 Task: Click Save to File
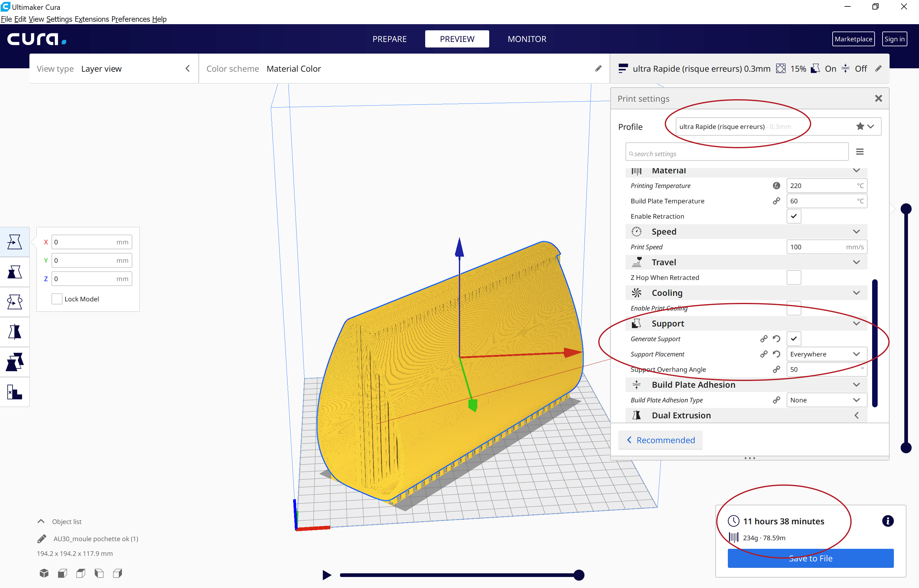tap(810, 558)
